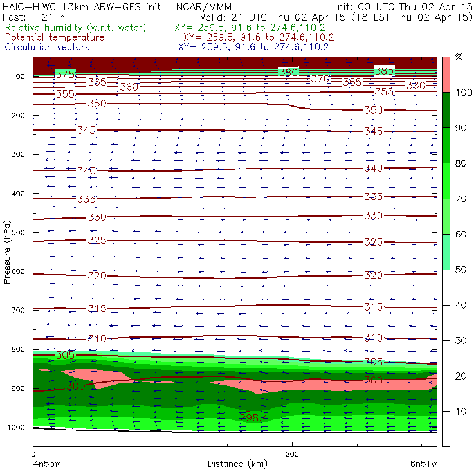Click 'Init: 00 UTC Thu 02 Apr 15'
This screenshot has width=476, height=476.
click(x=403, y=6)
